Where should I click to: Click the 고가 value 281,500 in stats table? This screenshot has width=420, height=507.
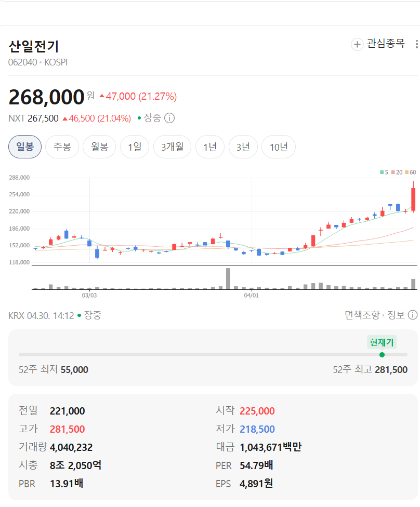coord(67,429)
